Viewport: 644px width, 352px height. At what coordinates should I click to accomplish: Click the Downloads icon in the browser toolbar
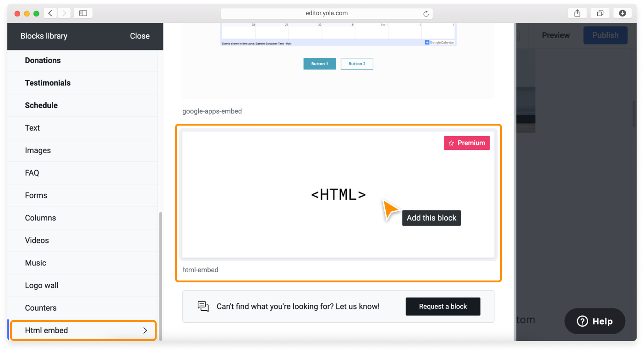pos(622,13)
